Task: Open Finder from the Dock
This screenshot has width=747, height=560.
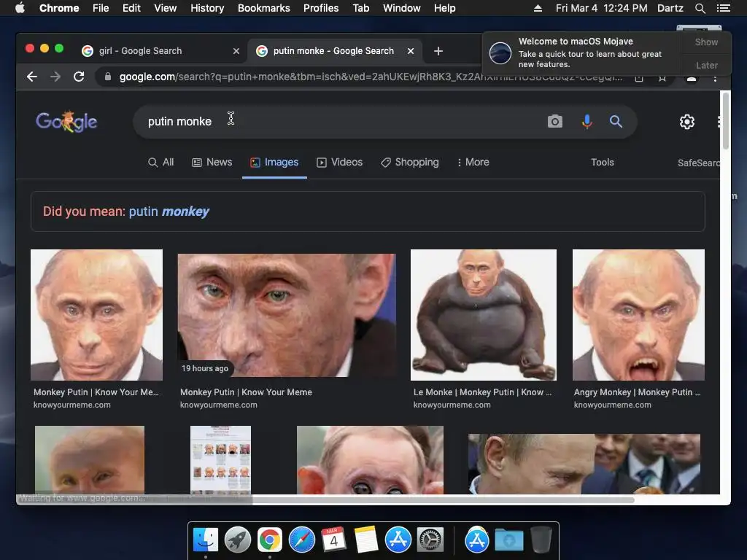Action: pyautogui.click(x=206, y=540)
